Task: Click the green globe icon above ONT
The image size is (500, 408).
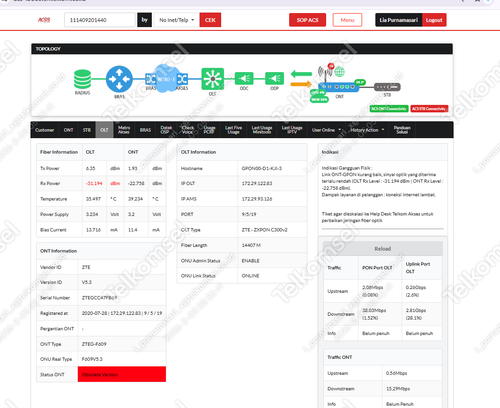Action: (339, 71)
